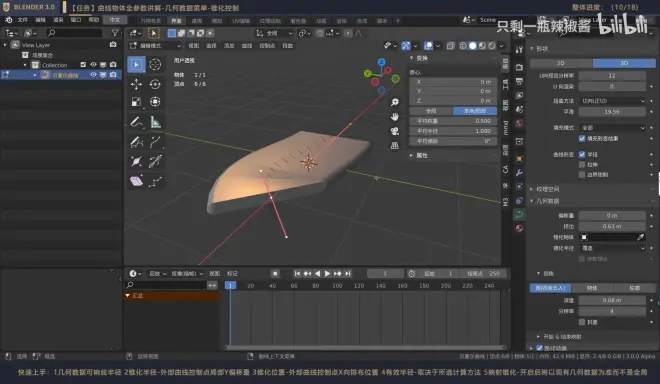
Task: Select 全局 space button in transform panel
Action: (x=431, y=111)
